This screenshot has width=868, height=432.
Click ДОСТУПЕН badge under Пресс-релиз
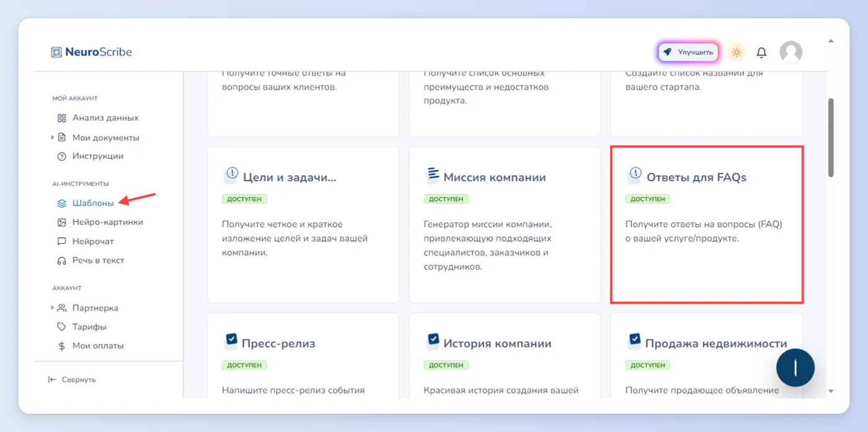point(244,365)
